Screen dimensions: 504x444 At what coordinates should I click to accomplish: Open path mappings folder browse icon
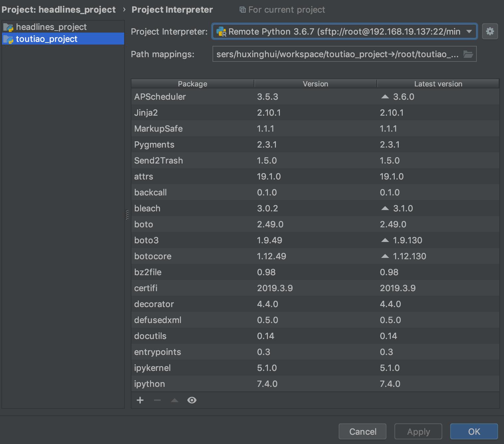pyautogui.click(x=468, y=54)
